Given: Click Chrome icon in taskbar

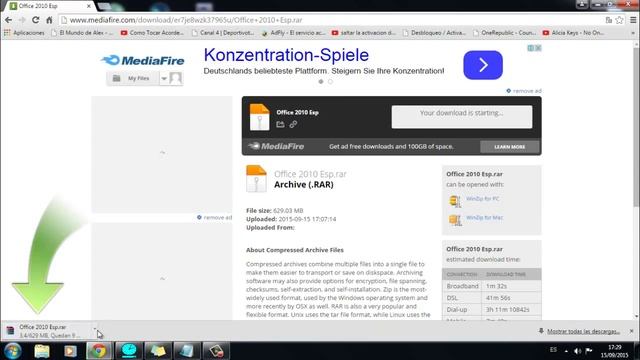Looking at the screenshot, I should [x=98, y=351].
